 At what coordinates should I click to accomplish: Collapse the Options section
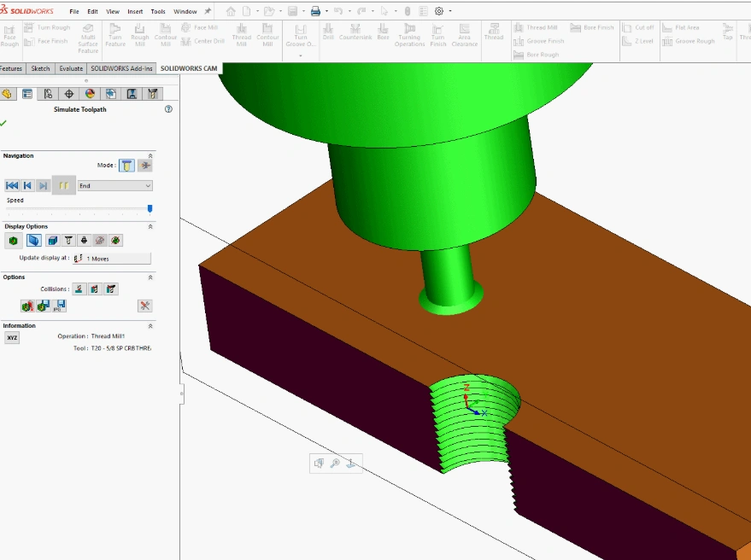point(150,277)
